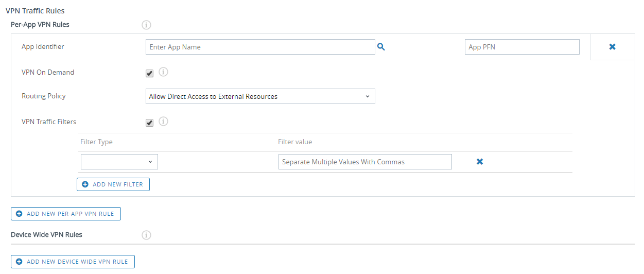Click the Filter Type column header
644x274 pixels.
tap(96, 142)
